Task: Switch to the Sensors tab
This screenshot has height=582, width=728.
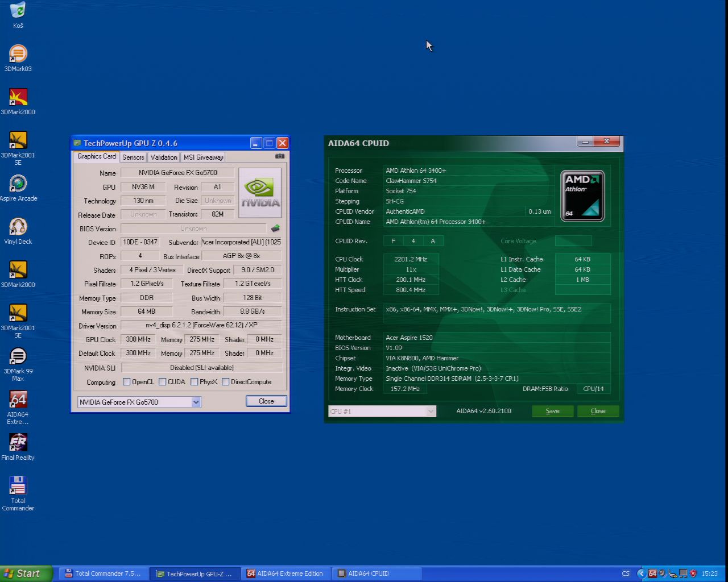Action: 133,157
